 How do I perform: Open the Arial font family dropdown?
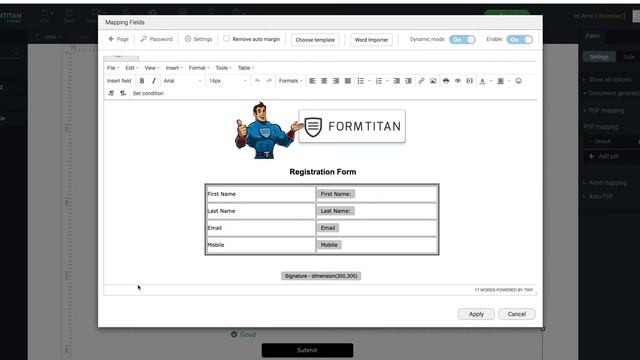(182, 81)
